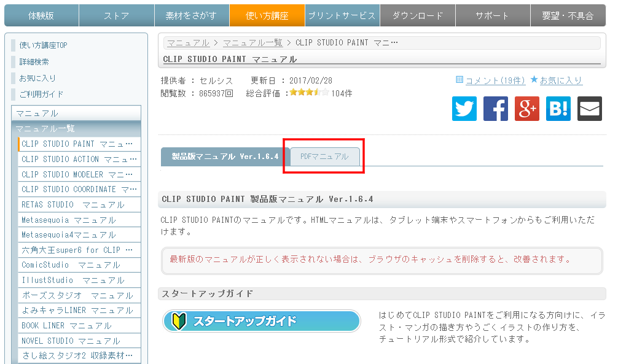
Task: Open BOOK LINER マニュアル entry
Action: click(x=79, y=325)
